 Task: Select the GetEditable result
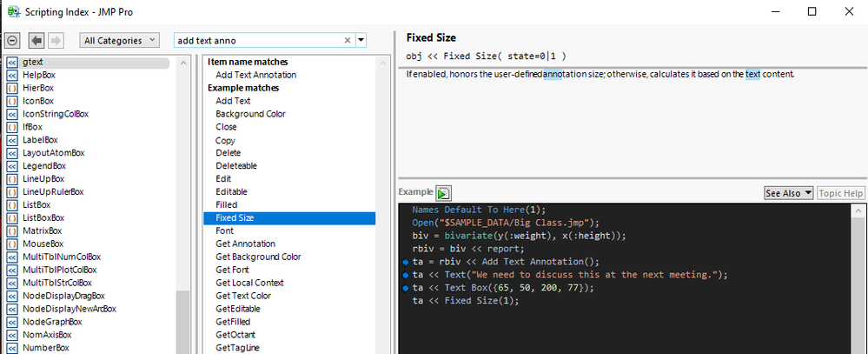[x=238, y=309]
